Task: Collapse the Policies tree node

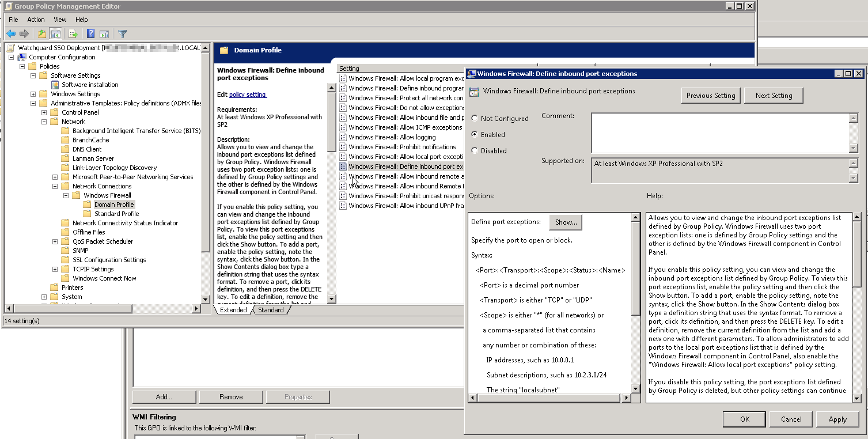Action: click(22, 66)
